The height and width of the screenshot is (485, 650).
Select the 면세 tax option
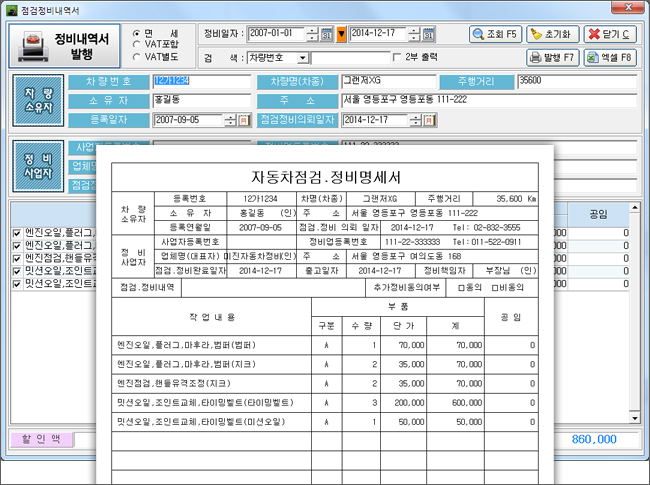(137, 33)
